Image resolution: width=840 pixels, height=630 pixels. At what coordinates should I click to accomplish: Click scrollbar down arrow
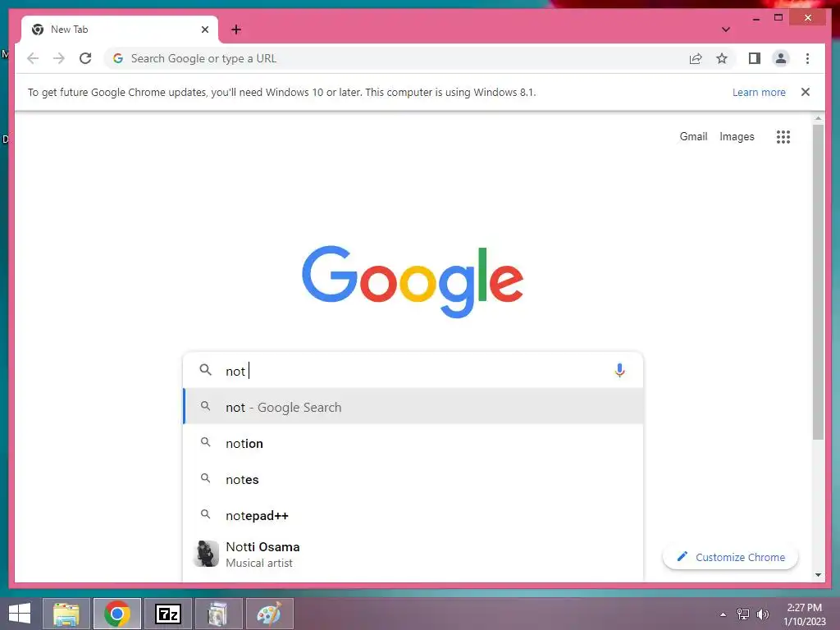818,575
